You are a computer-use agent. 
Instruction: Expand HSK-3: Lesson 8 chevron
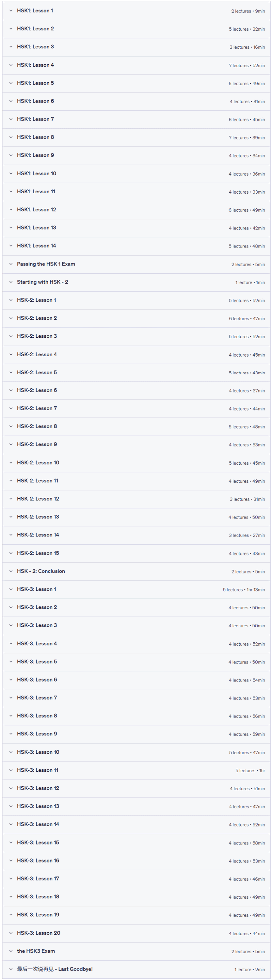[11, 715]
